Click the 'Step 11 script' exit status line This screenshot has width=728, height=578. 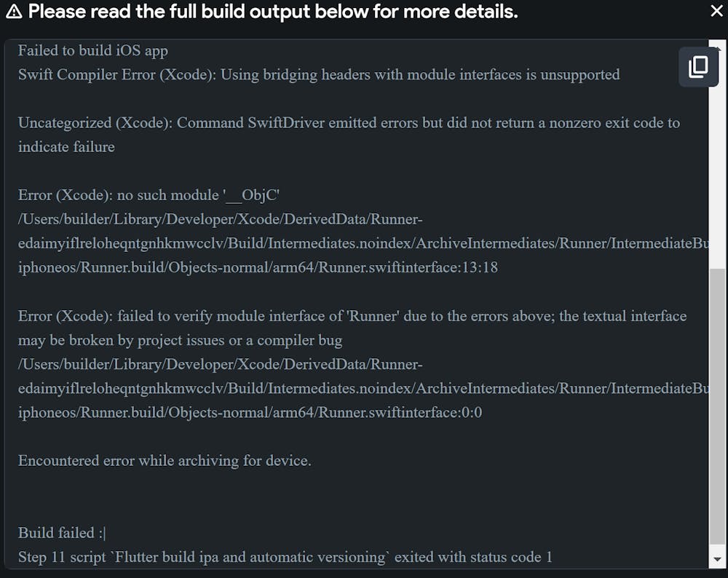[285, 558]
